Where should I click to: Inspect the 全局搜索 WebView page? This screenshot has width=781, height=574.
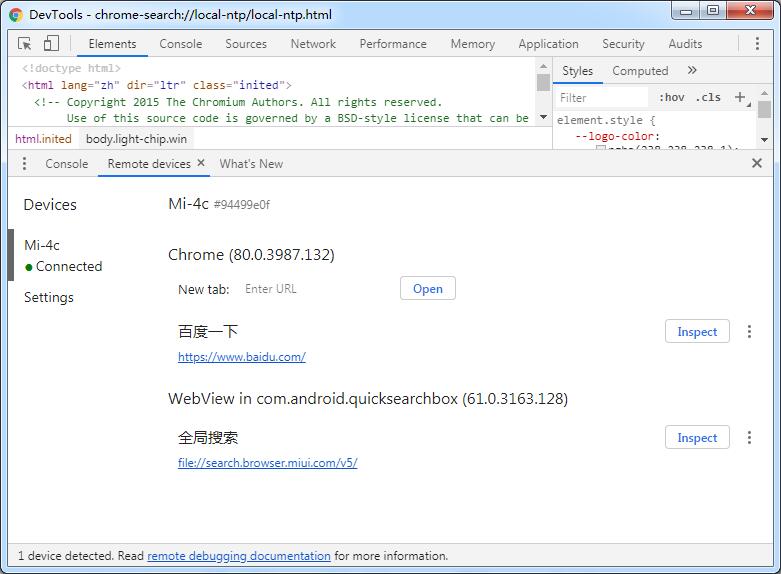697,437
